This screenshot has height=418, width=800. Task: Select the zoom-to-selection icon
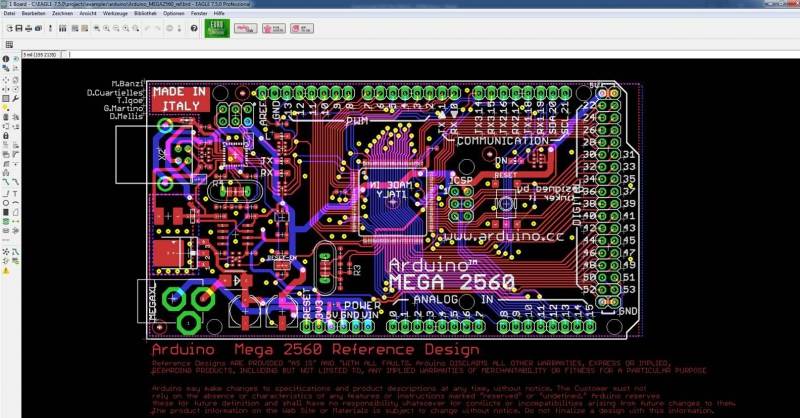(136, 29)
